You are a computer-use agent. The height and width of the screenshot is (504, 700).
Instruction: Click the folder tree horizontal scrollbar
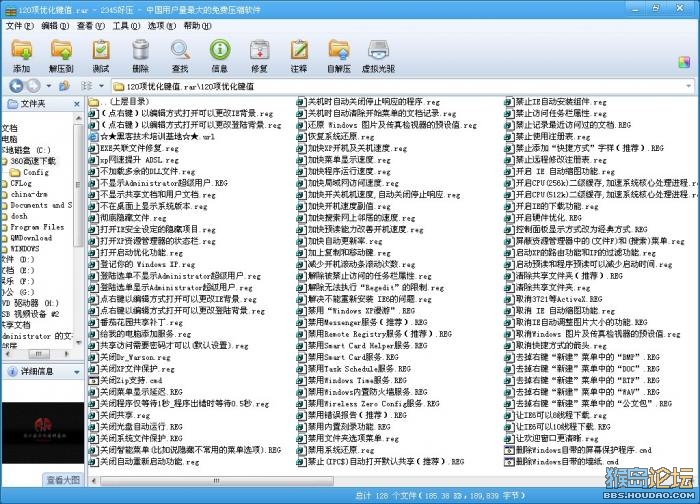click(x=39, y=354)
